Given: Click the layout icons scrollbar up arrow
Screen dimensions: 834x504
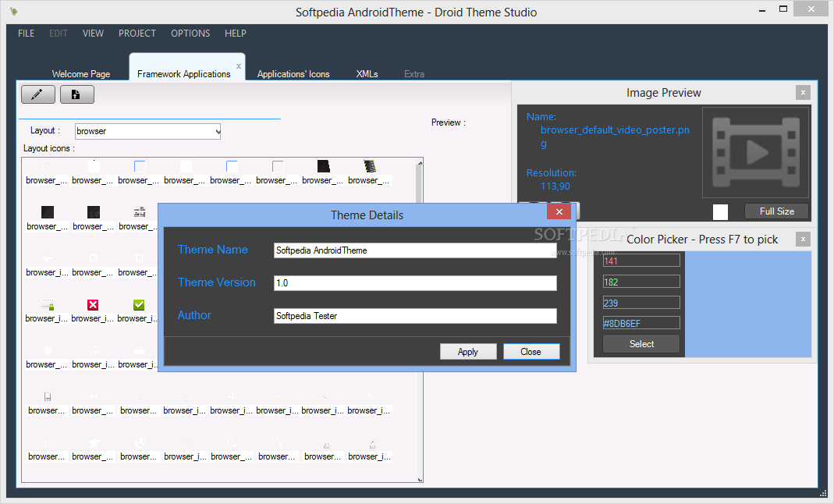Looking at the screenshot, I should coord(420,163).
